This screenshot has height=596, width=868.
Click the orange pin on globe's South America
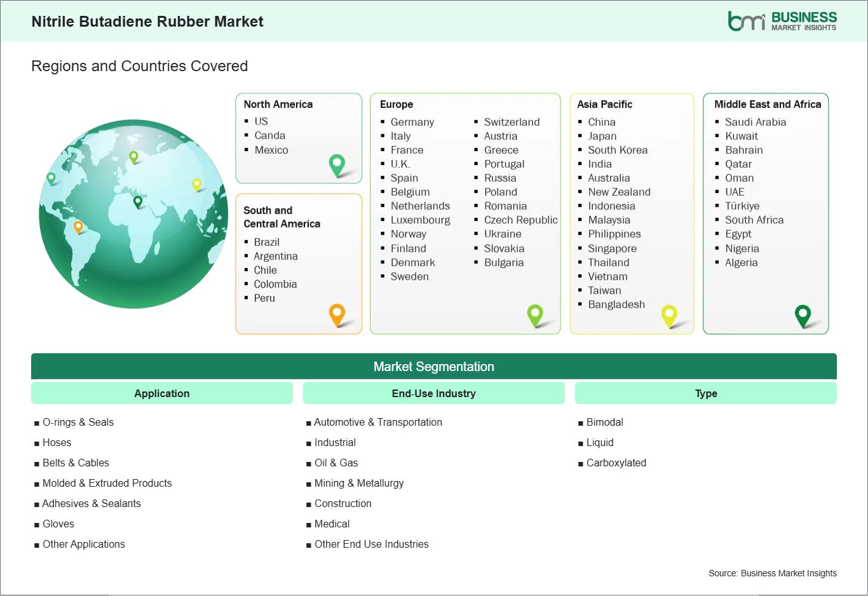pyautogui.click(x=78, y=227)
